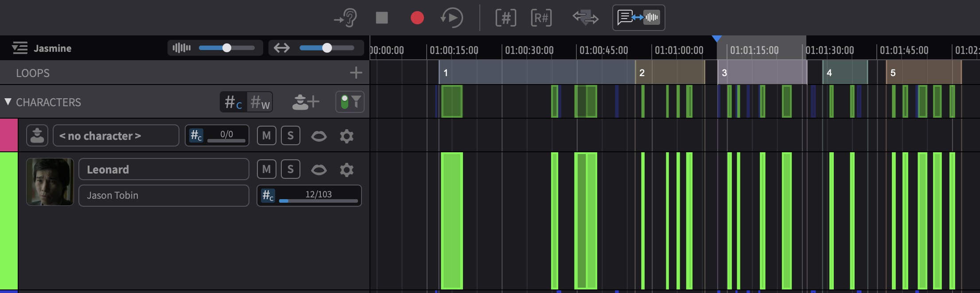
Task: Click the 01:00:30:00 ruler timecode
Action: (x=529, y=50)
